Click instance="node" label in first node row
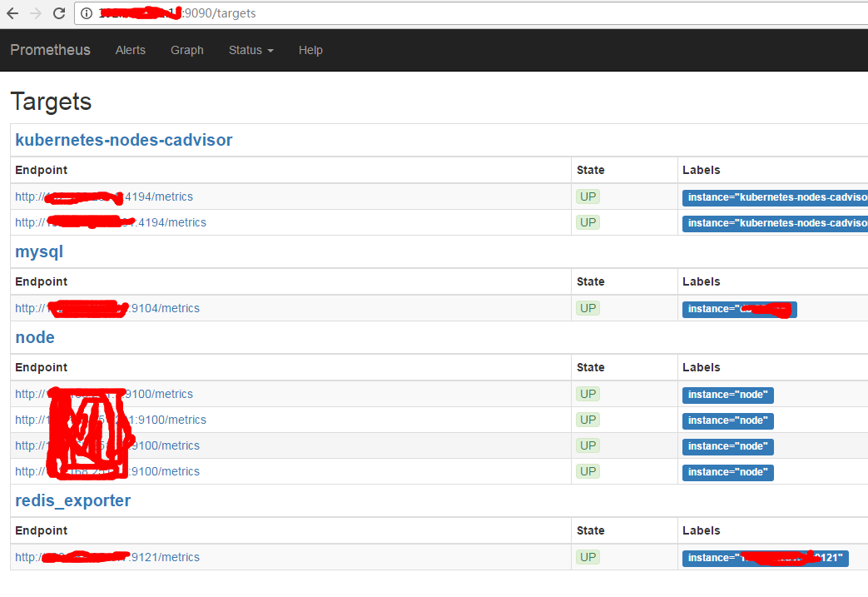The height and width of the screenshot is (597, 868). [728, 395]
